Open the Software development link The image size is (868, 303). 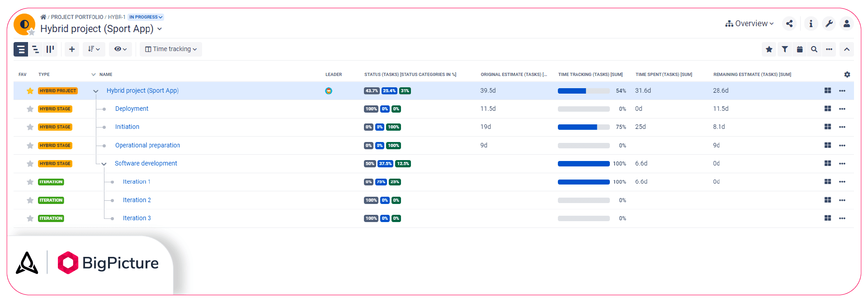(x=146, y=164)
